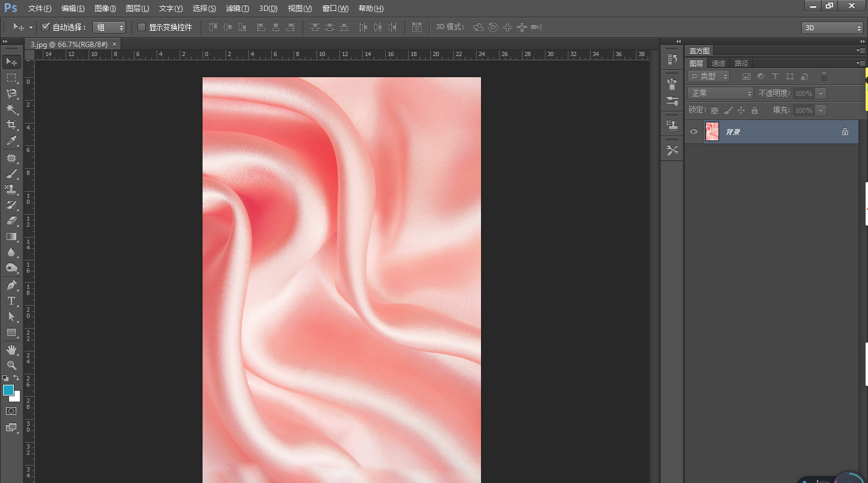Switch to the 通道 tab

719,63
